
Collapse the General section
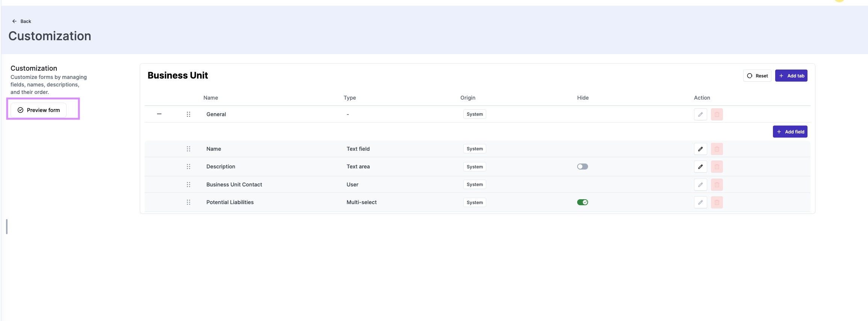(x=159, y=114)
